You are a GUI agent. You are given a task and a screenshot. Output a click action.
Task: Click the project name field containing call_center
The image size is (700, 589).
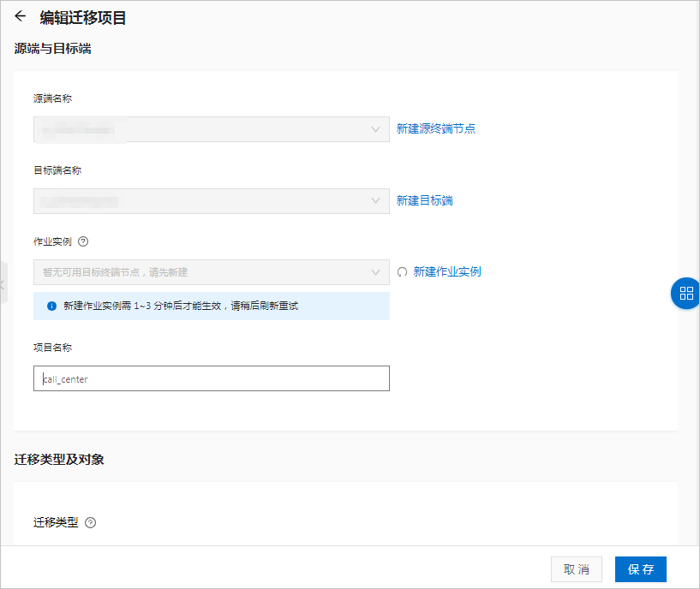211,378
